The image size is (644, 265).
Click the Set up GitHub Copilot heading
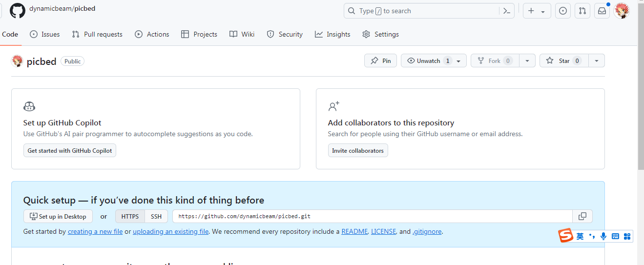click(x=62, y=122)
